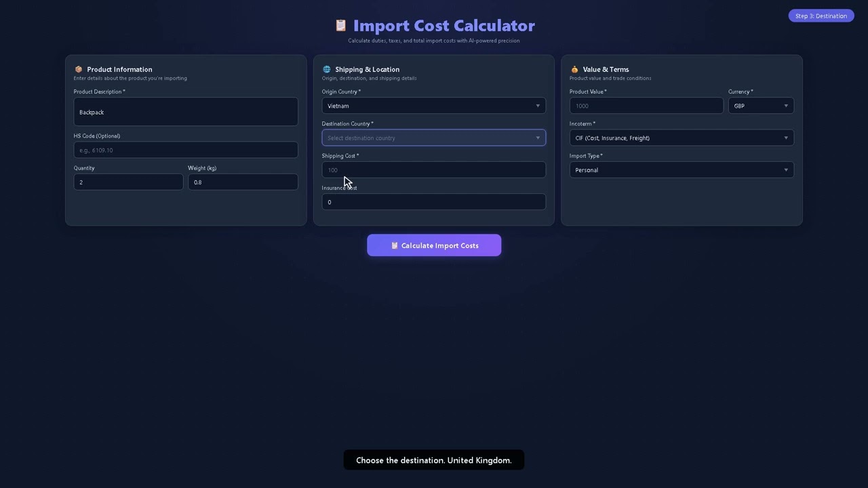Open the Currency dropdown showing GBP
Image resolution: width=868 pixels, height=488 pixels.
point(761,106)
